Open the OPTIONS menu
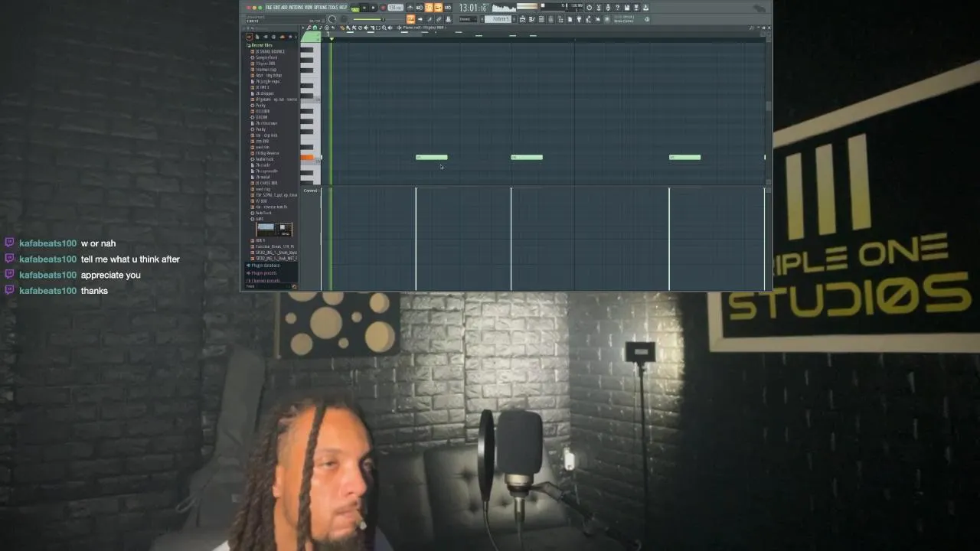The height and width of the screenshot is (551, 980). [x=321, y=8]
